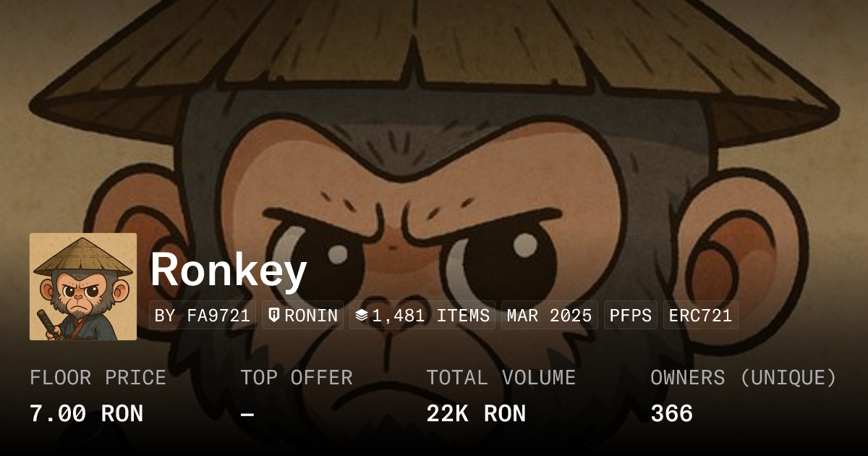Click the FLOOR PRICE label
This screenshot has height=456, width=868.
click(x=98, y=378)
